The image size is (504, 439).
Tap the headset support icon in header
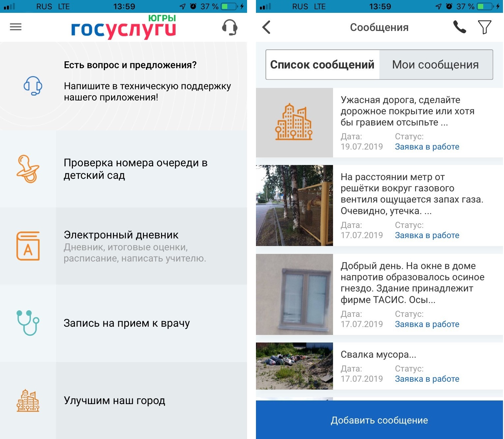(x=230, y=27)
